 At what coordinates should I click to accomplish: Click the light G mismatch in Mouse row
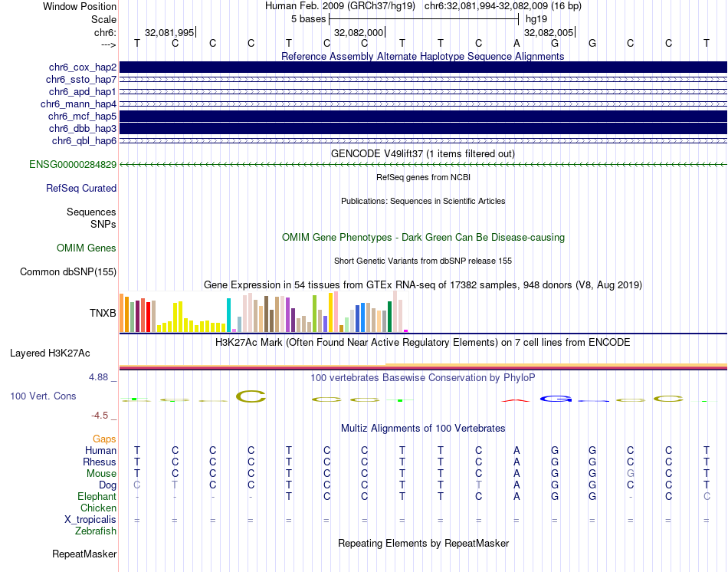click(x=630, y=474)
